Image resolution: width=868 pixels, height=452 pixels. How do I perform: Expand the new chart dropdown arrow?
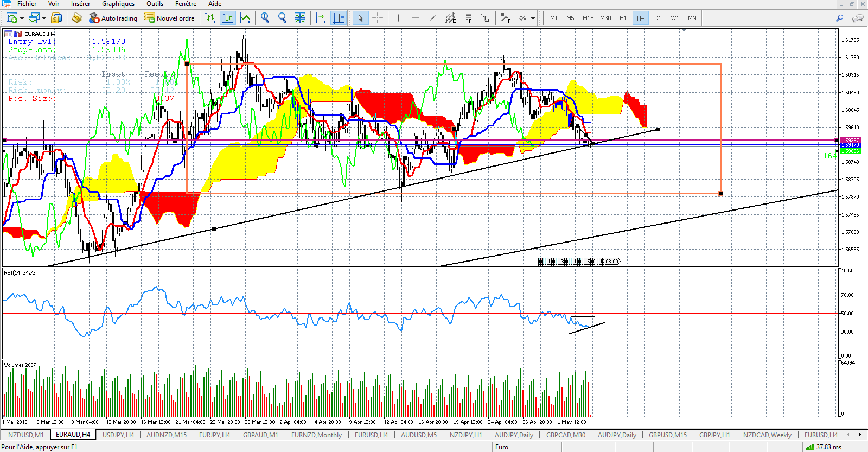coord(22,18)
